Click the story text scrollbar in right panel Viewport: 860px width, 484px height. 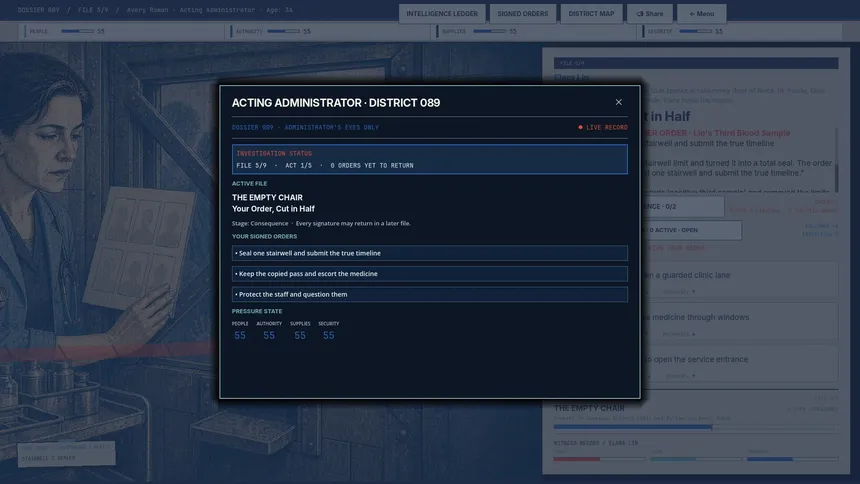pos(836,160)
